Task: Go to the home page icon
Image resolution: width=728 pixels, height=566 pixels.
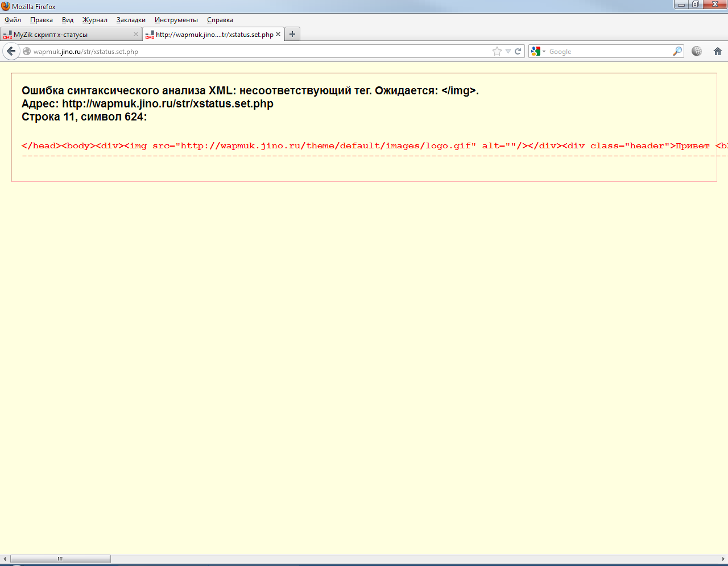Action: pos(718,51)
